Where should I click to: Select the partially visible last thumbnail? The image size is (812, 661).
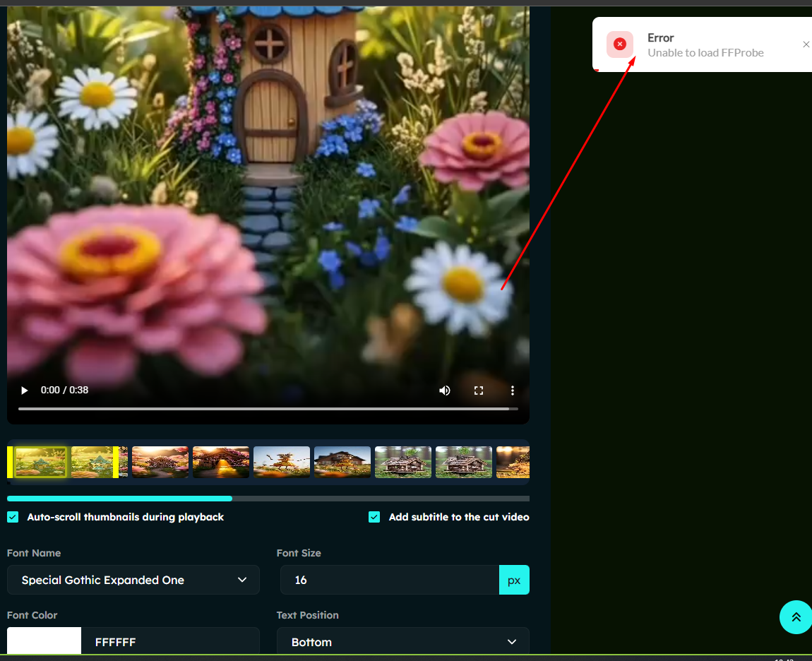(x=513, y=462)
